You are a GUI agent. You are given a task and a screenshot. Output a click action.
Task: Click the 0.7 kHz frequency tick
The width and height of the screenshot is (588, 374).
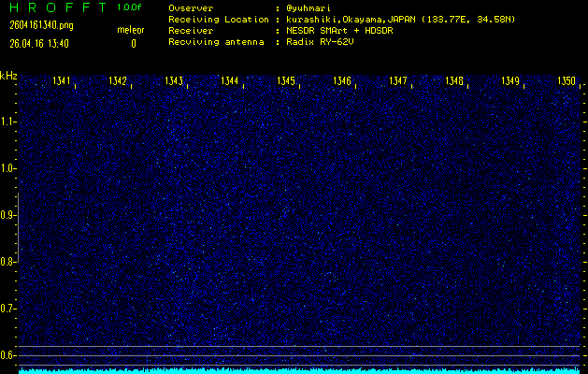(x=8, y=308)
